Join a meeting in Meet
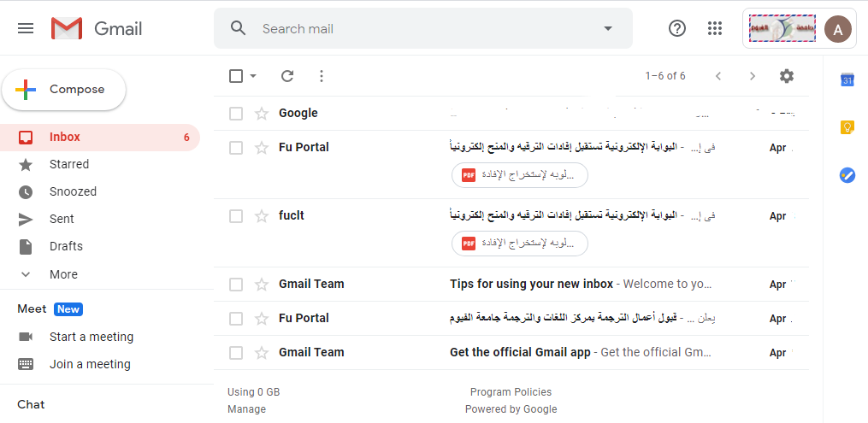 tap(90, 364)
